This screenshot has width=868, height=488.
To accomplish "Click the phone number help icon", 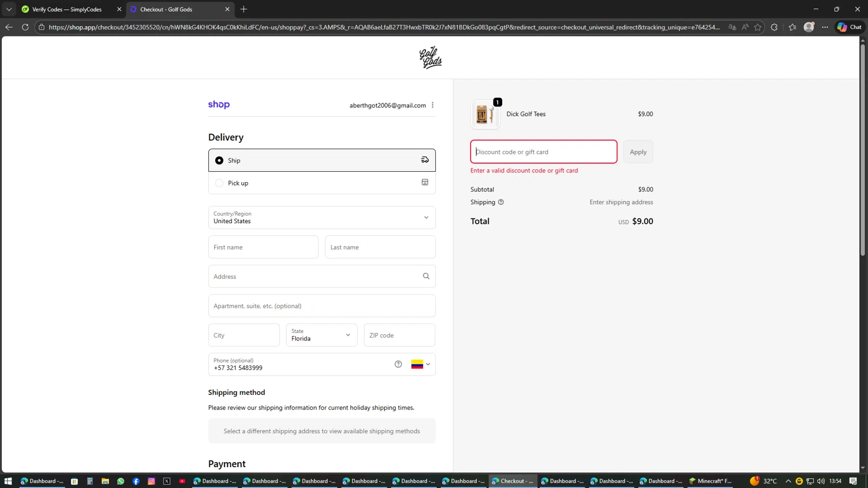I will (398, 364).
